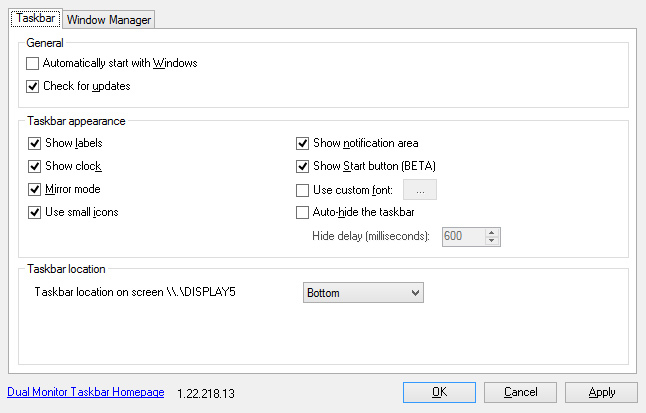The width and height of the screenshot is (646, 413).
Task: Toggle Show notification area checkbox
Action: [302, 143]
